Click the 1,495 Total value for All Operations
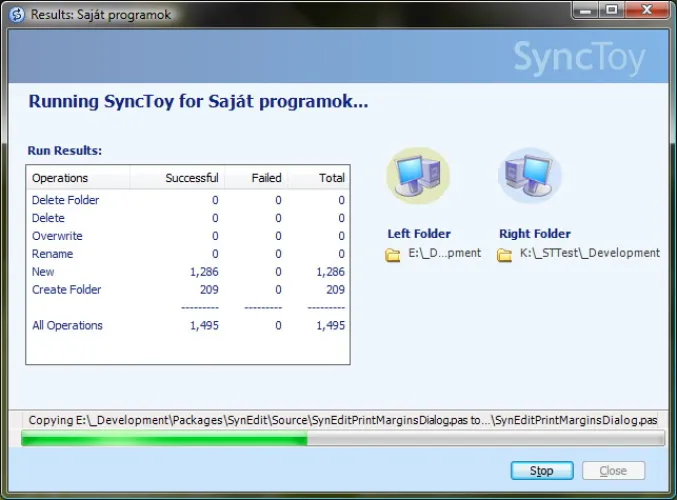 pyautogui.click(x=330, y=325)
